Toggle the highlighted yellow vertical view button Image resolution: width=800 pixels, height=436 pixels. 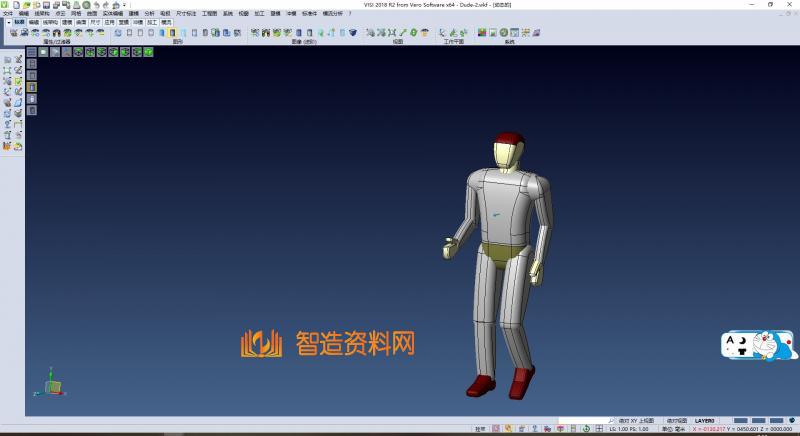(32, 87)
